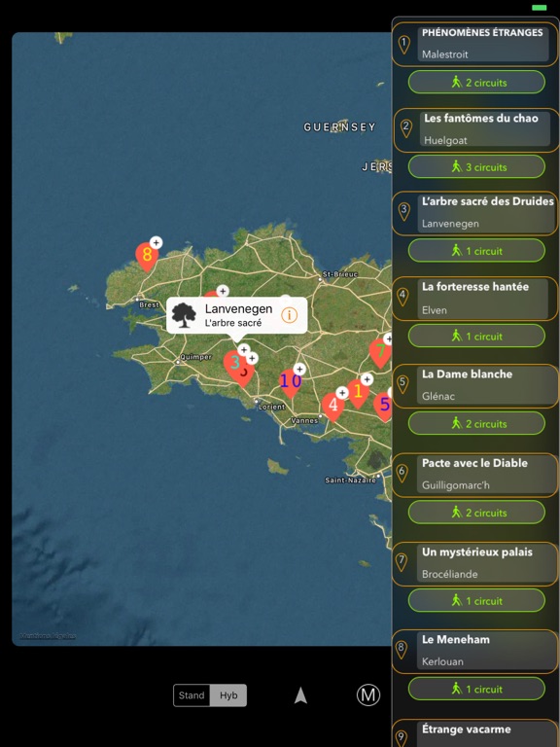Select PHÉNOMÈNES ÉTRANGES list entry

pos(475,44)
